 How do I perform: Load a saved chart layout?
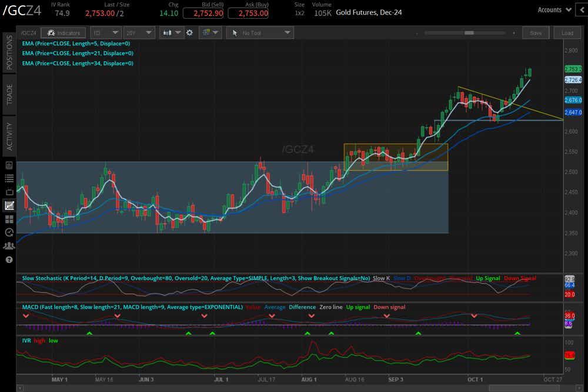[x=567, y=33]
